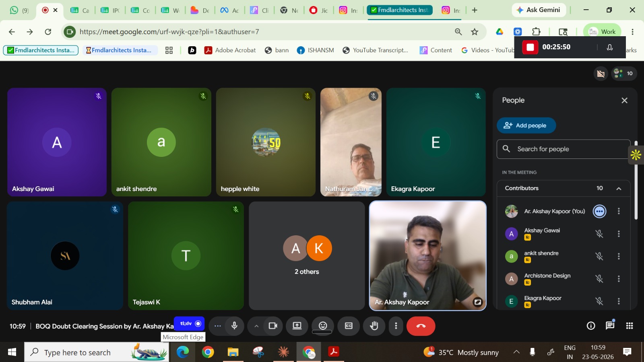Open the participant count button showing 10

[624, 74]
